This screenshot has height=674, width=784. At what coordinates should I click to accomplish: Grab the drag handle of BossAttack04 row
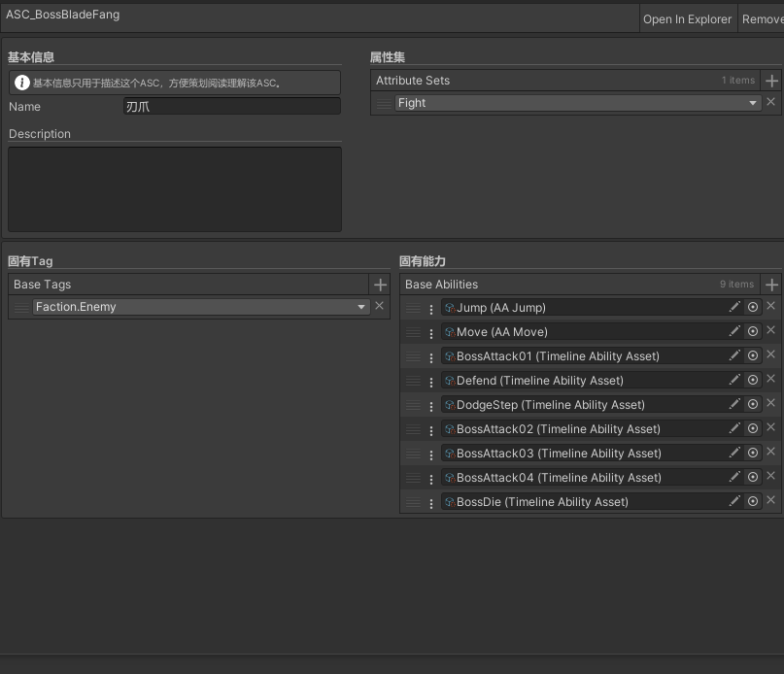(x=413, y=478)
